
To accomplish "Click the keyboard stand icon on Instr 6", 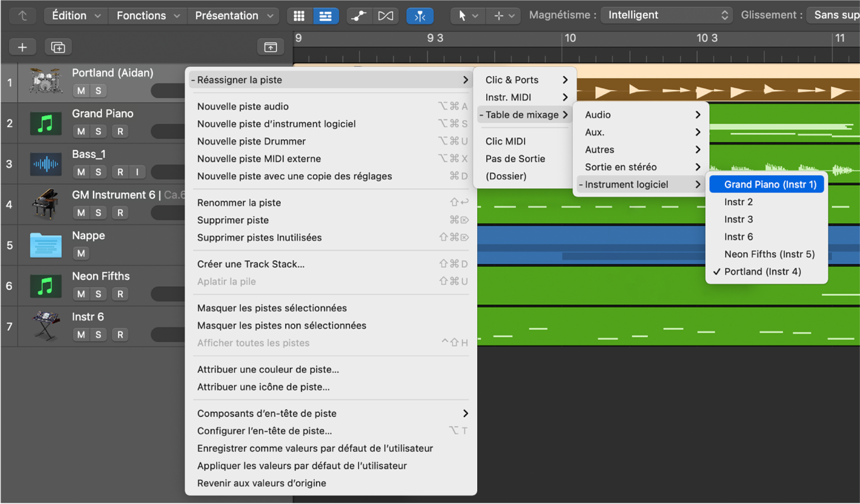I will [46, 326].
